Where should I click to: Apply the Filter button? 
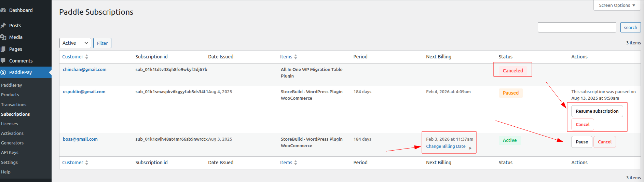(x=102, y=43)
